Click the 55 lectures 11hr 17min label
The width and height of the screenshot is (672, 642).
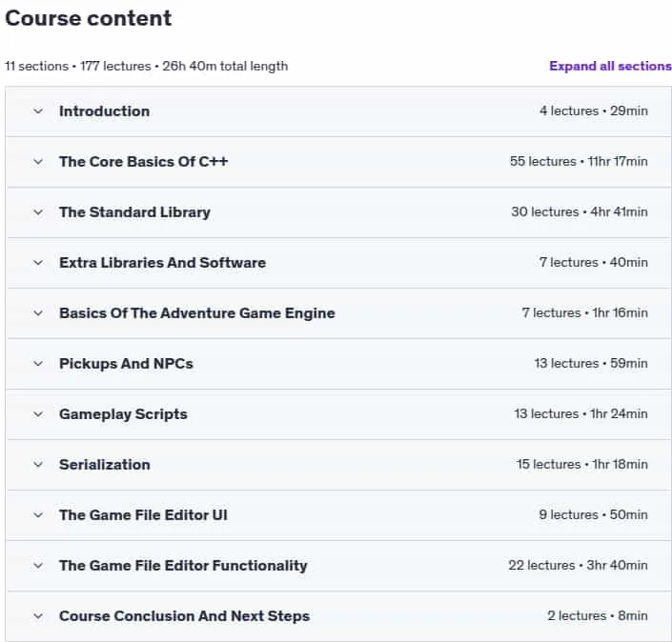coord(579,162)
